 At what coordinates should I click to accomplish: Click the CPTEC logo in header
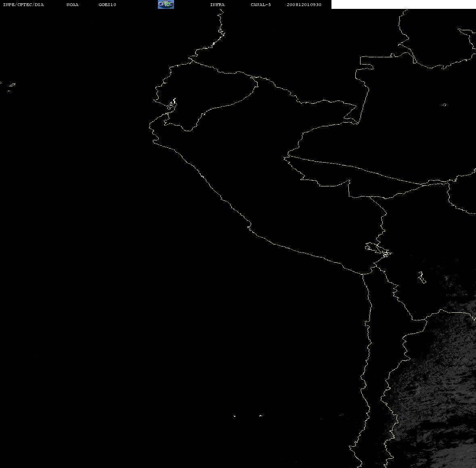click(166, 4)
